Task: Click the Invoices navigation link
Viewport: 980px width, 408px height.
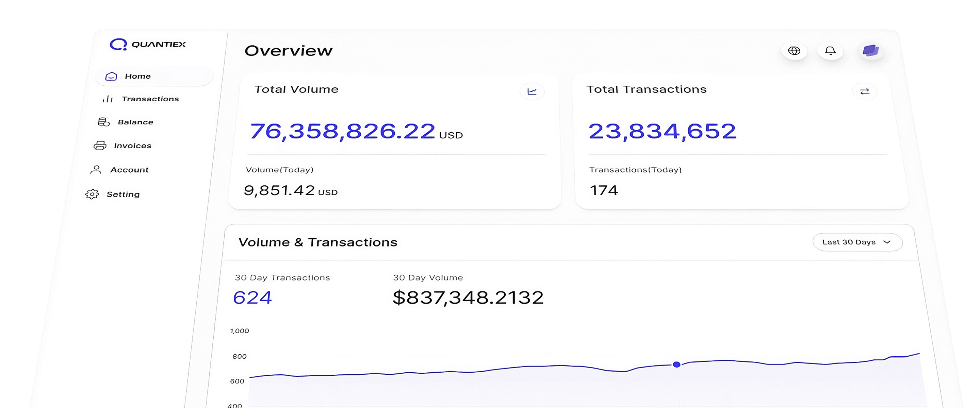Action: click(x=132, y=145)
